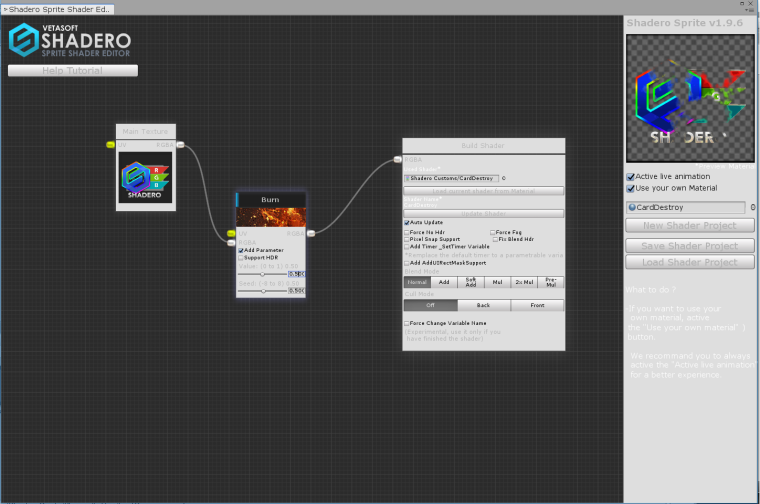
Task: Click the Build Shader node header
Action: click(x=484, y=145)
